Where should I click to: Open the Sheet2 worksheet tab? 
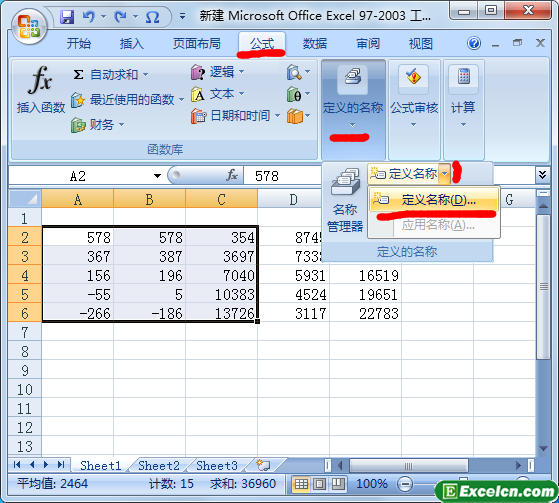pos(159,465)
